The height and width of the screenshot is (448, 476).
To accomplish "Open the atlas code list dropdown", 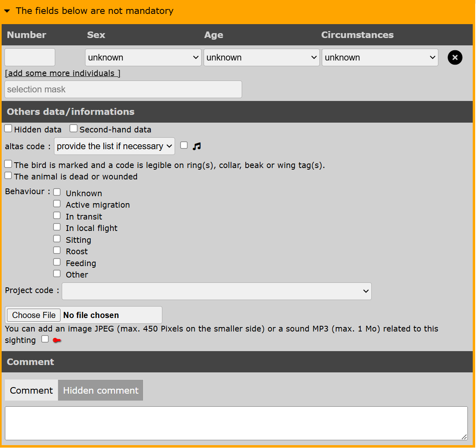I will tap(114, 146).
